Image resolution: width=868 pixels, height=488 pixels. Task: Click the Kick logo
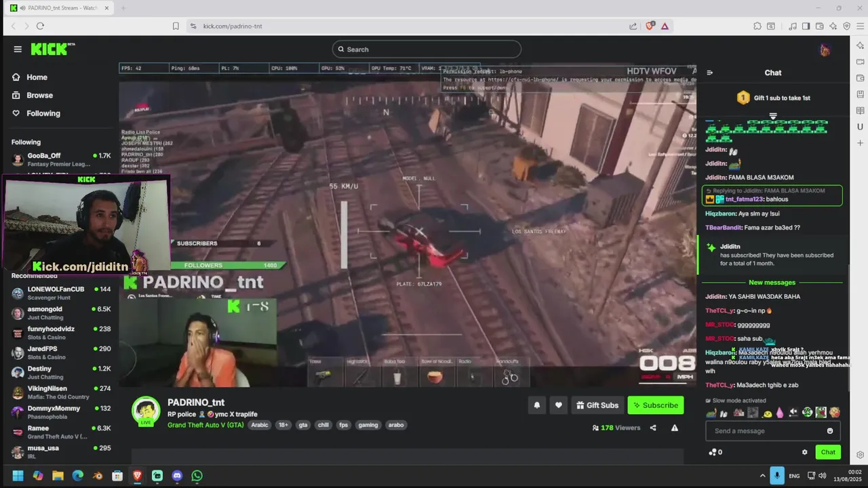tap(53, 49)
